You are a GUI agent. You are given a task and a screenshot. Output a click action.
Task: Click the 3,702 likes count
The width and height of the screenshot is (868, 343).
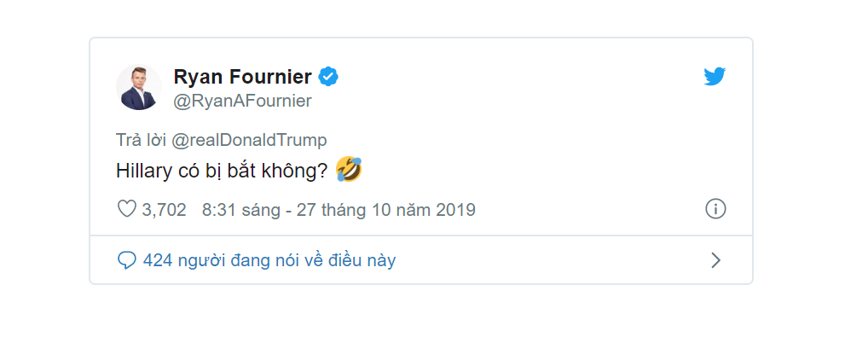[164, 210]
